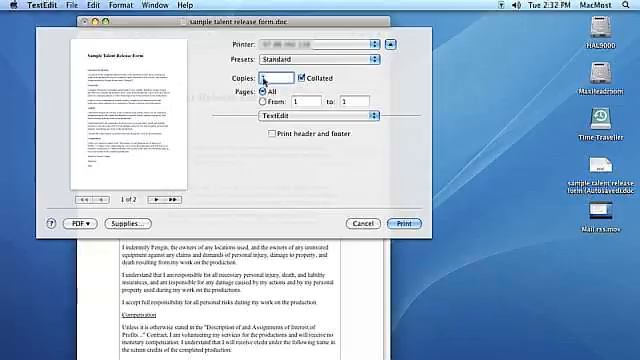The image size is (640, 360).
Task: Open the PDF dropdown button
Action: click(80, 223)
